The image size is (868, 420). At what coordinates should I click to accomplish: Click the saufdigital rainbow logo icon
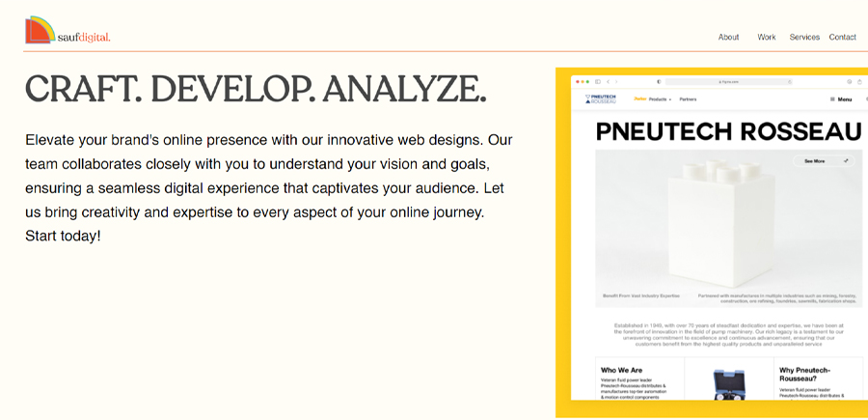click(40, 30)
